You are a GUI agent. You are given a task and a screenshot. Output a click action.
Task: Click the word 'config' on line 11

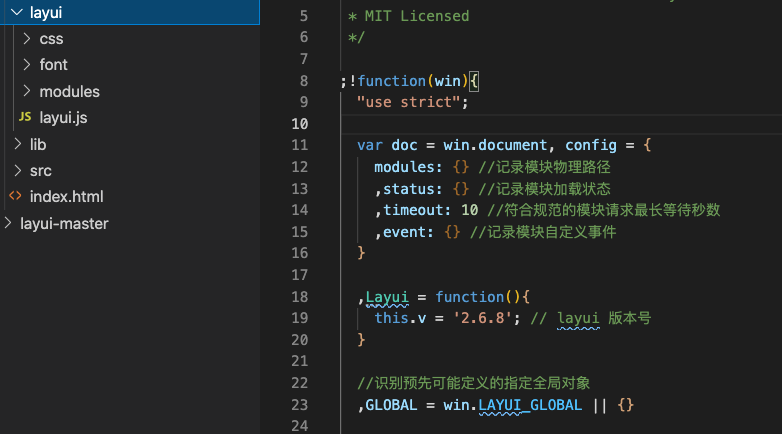click(x=590, y=145)
